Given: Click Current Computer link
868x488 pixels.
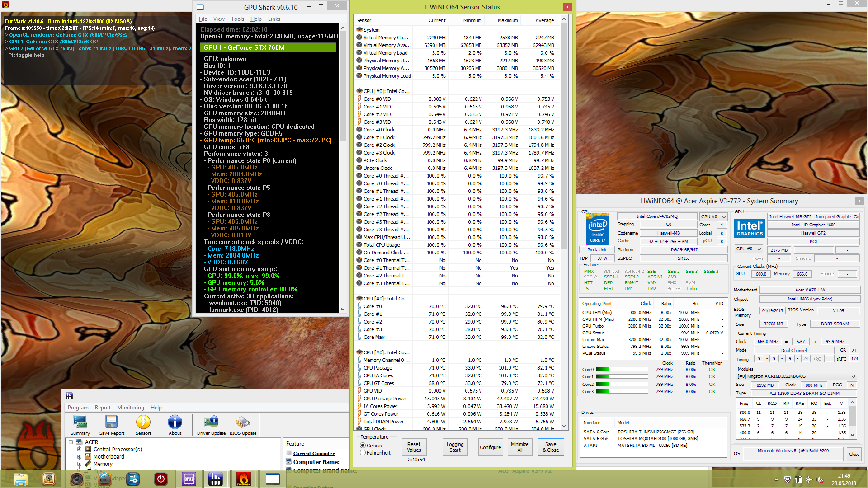Looking at the screenshot, I should (314, 454).
